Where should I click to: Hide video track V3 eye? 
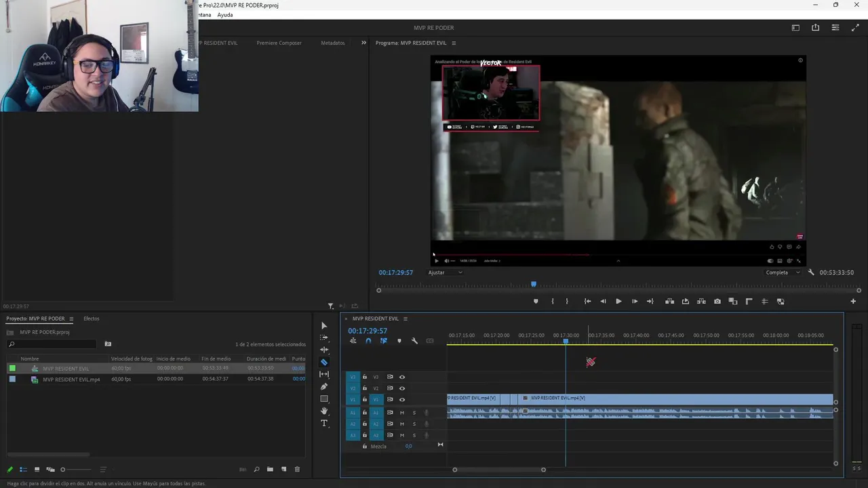pyautogui.click(x=402, y=377)
